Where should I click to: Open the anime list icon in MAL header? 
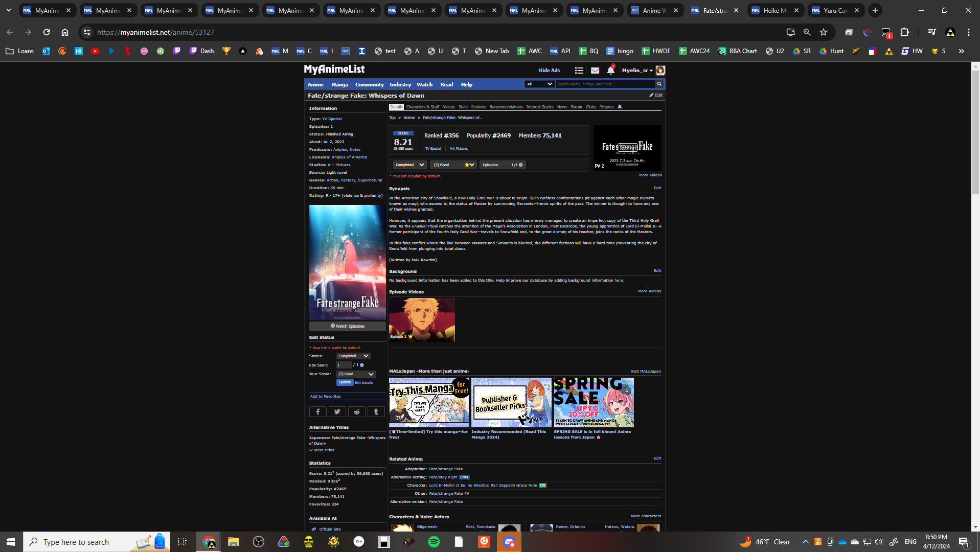pyautogui.click(x=579, y=71)
